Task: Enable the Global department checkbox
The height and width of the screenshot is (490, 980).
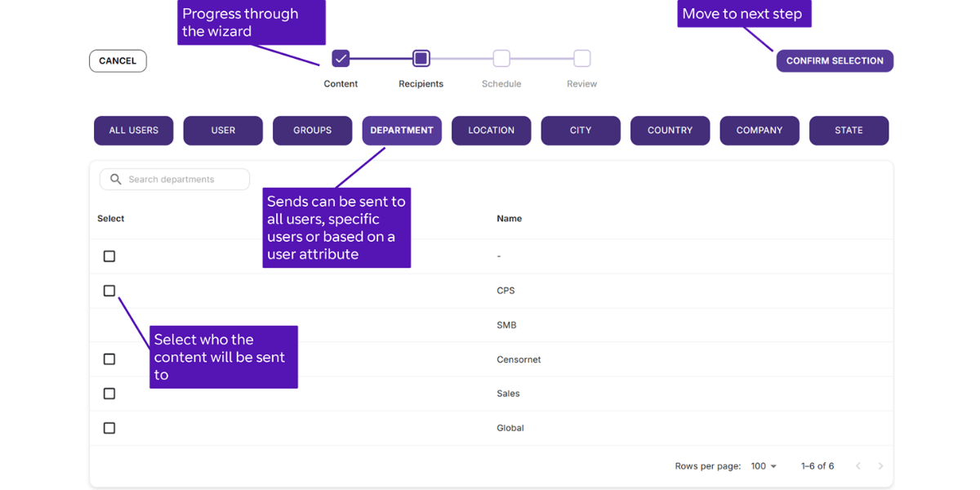Action: click(x=109, y=427)
